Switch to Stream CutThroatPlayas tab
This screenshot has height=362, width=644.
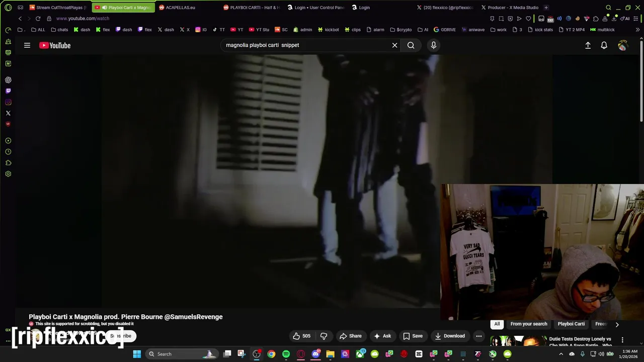click(x=58, y=8)
